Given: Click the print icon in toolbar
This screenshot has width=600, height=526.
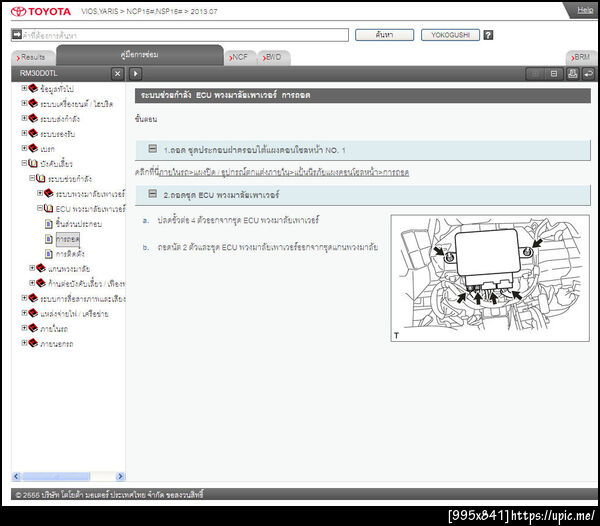Looking at the screenshot, I should click(x=573, y=73).
